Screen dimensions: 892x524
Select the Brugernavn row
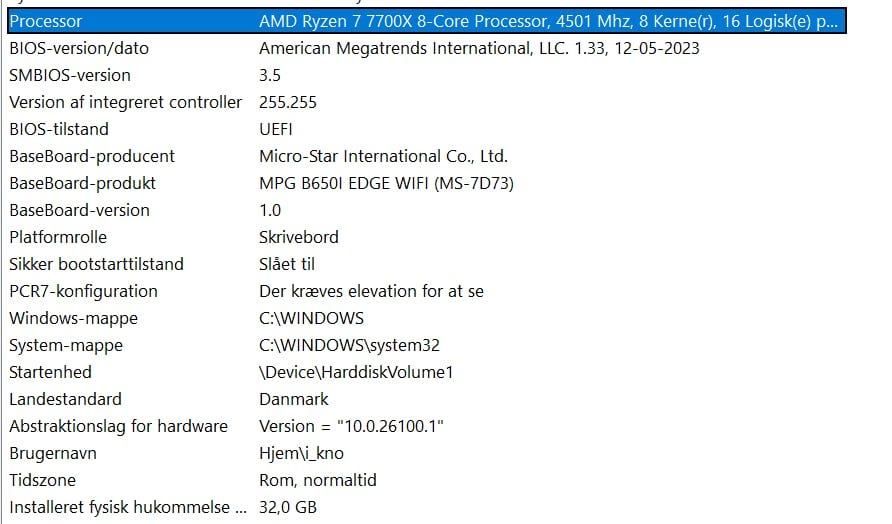coord(54,453)
